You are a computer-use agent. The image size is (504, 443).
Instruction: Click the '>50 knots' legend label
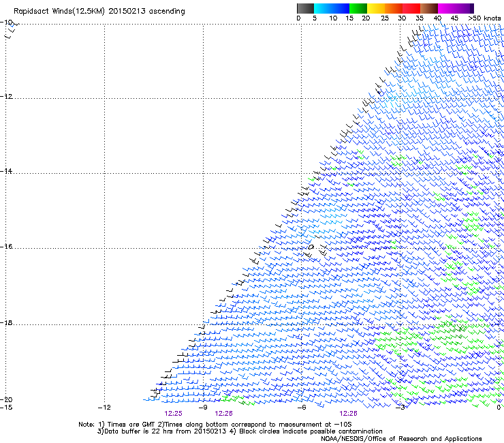pos(484,18)
